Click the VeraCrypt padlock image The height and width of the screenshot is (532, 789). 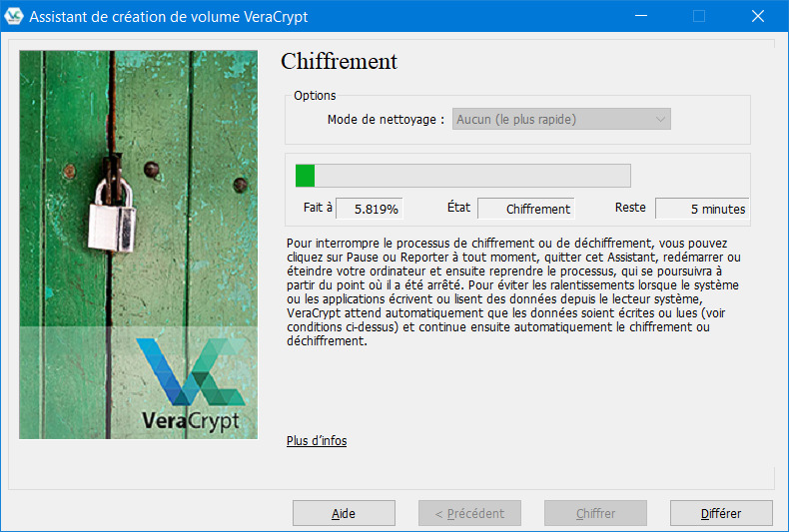(x=139, y=245)
